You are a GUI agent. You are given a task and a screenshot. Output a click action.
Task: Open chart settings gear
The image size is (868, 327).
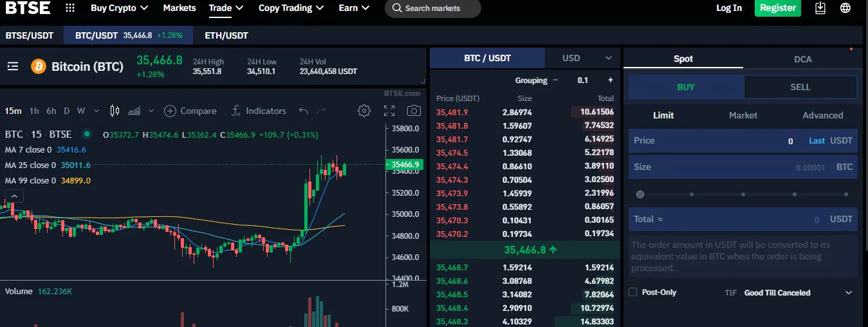[364, 111]
